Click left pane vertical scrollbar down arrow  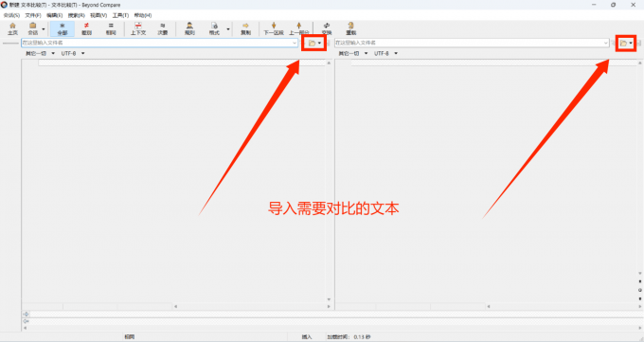(329, 299)
